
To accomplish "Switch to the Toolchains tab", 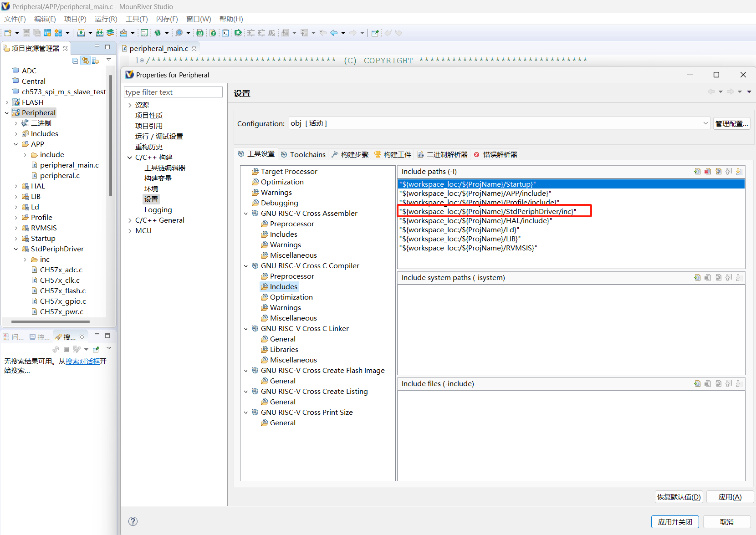I will [303, 154].
